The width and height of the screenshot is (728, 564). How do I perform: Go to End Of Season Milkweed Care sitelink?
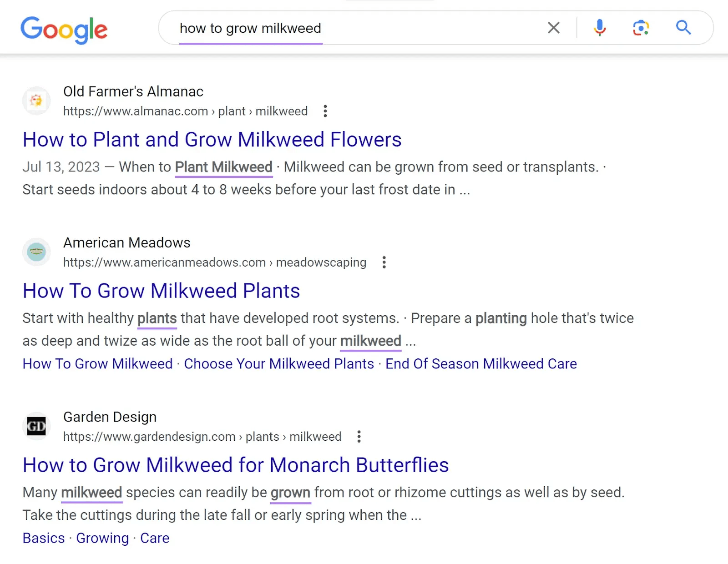481,364
